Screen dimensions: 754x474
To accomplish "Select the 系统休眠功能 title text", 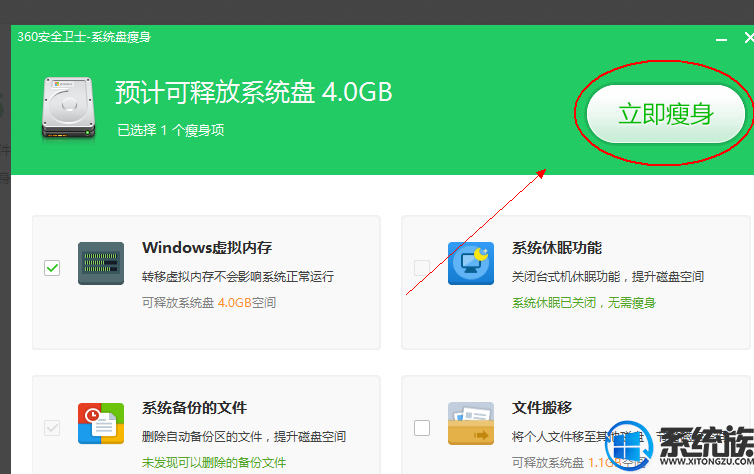I will point(556,248).
